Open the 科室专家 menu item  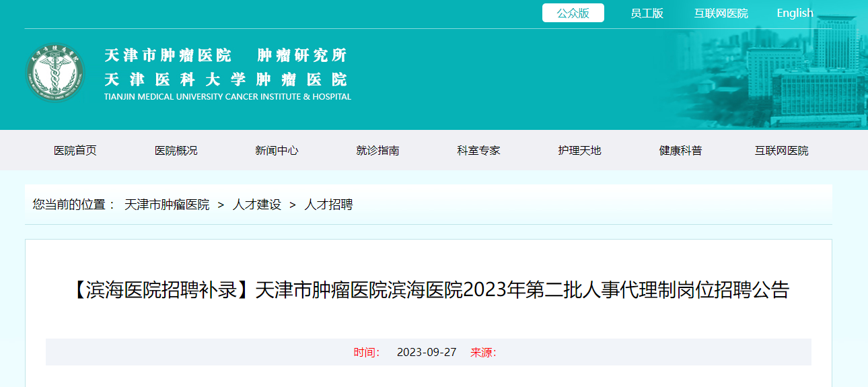click(478, 150)
